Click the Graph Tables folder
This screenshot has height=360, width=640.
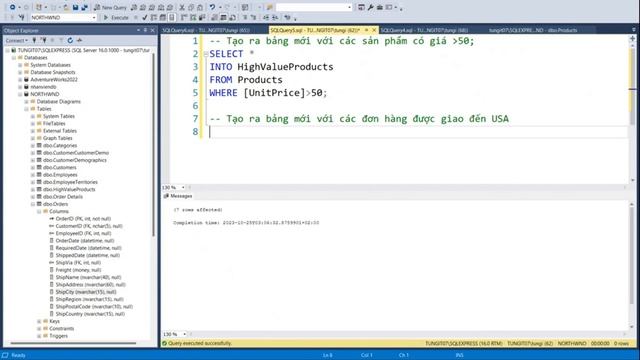click(x=58, y=138)
